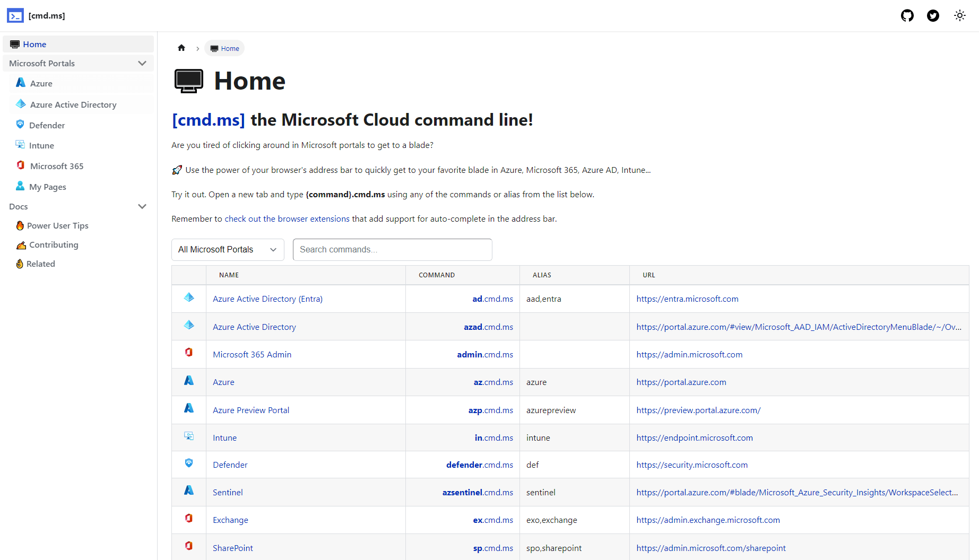Click the shield icon in Defender table row
979x560 pixels.
tap(189, 463)
